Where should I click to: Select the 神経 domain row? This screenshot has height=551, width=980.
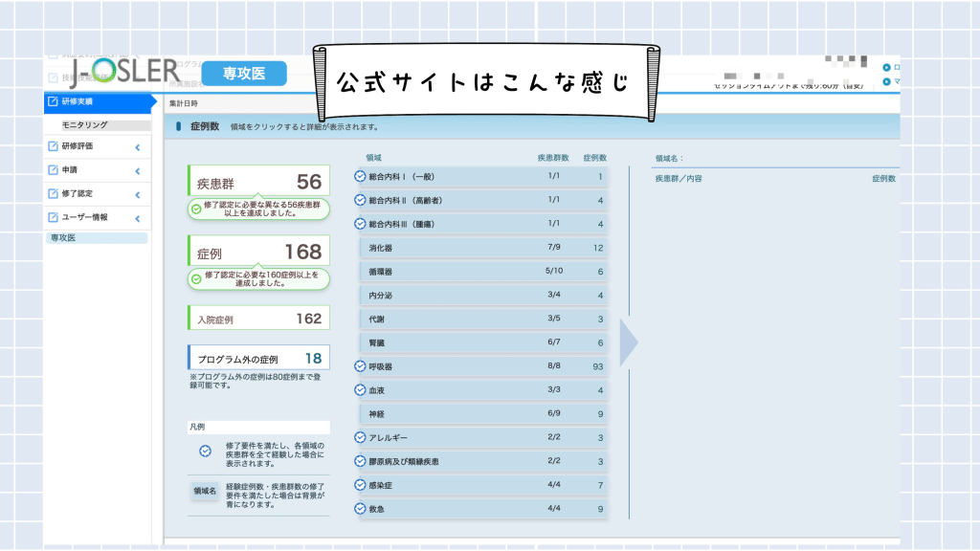point(484,414)
